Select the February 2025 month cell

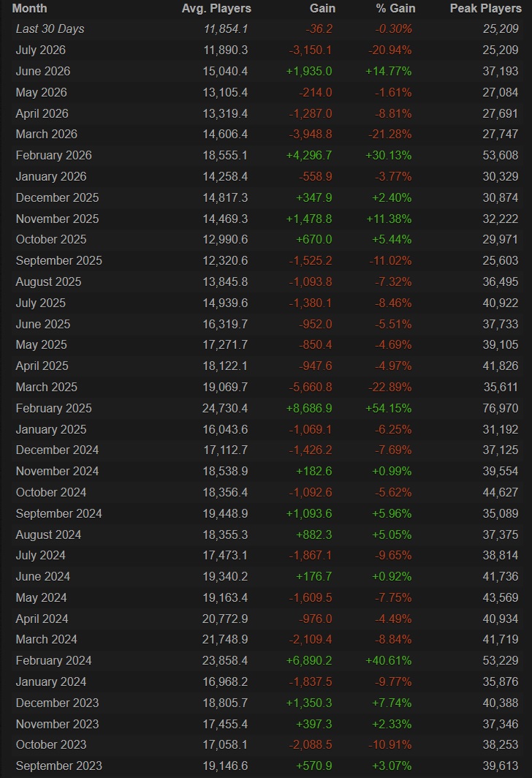click(53, 408)
